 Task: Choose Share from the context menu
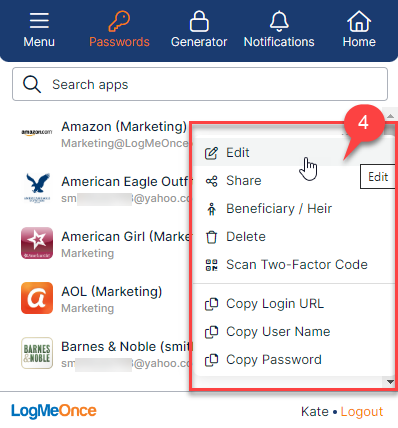(x=293, y=181)
